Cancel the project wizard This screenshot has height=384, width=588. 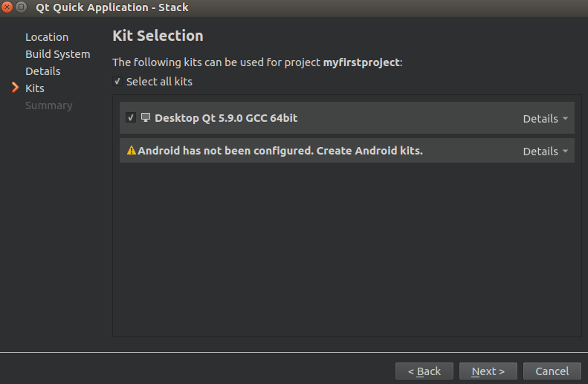[552, 371]
